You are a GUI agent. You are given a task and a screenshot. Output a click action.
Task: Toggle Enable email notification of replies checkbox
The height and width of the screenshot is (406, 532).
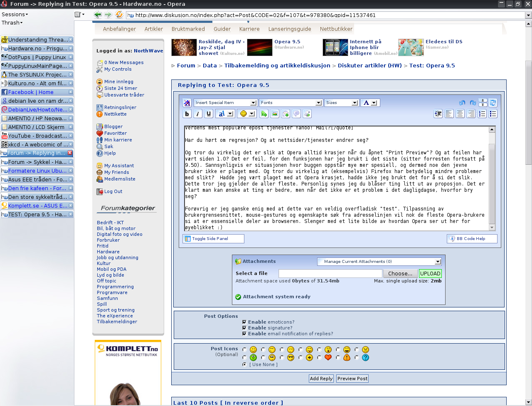[x=244, y=334]
